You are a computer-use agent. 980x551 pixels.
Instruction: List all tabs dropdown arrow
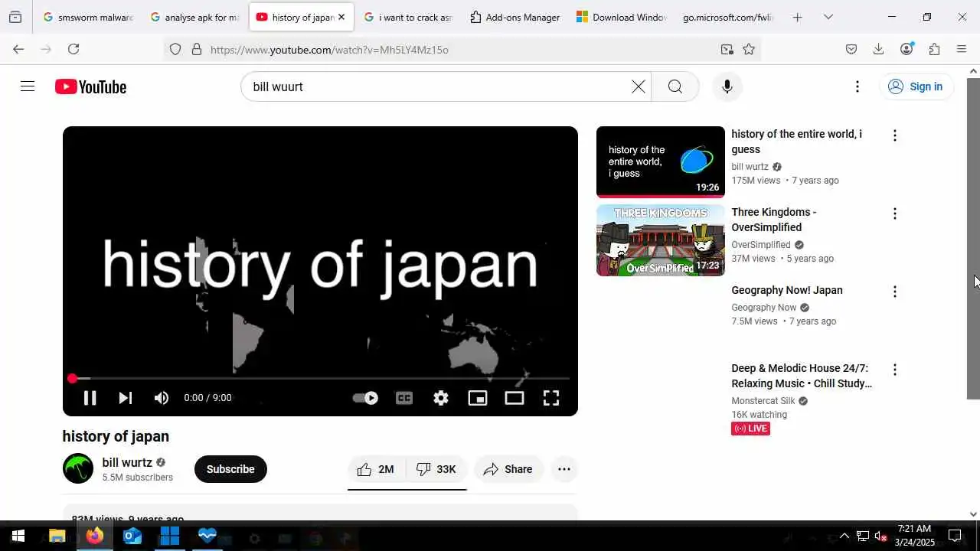pos(828,17)
